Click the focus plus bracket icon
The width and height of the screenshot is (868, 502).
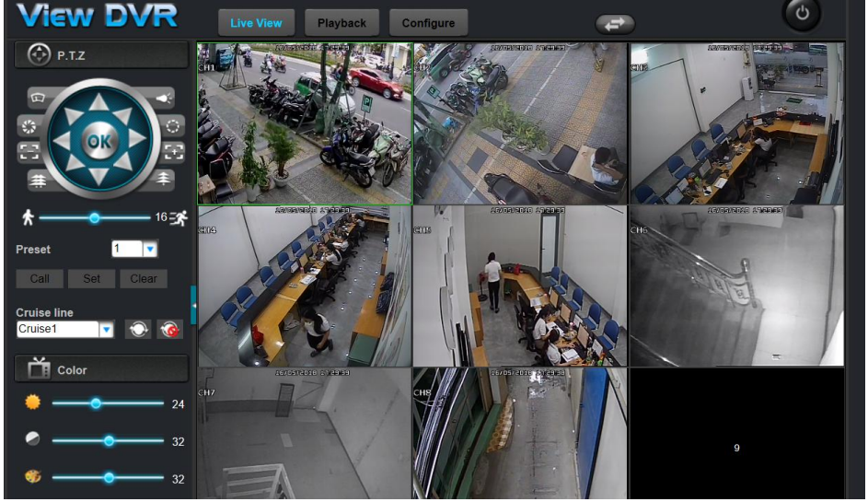tap(173, 151)
